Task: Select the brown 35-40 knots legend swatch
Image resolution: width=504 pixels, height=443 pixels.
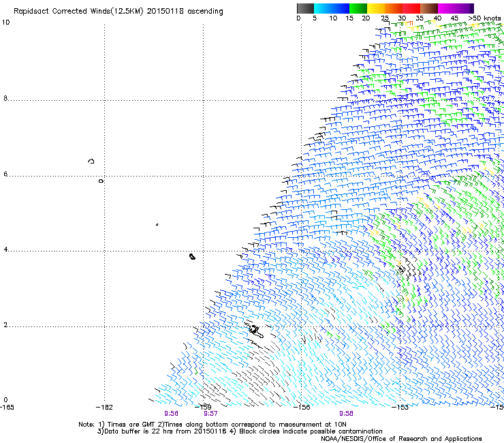Action: (x=429, y=8)
